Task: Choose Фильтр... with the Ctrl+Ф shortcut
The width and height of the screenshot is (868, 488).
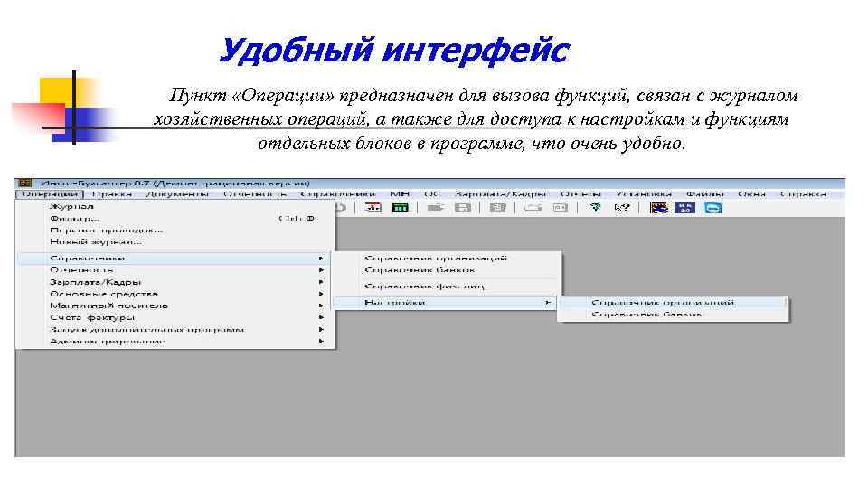Action: click(175, 219)
